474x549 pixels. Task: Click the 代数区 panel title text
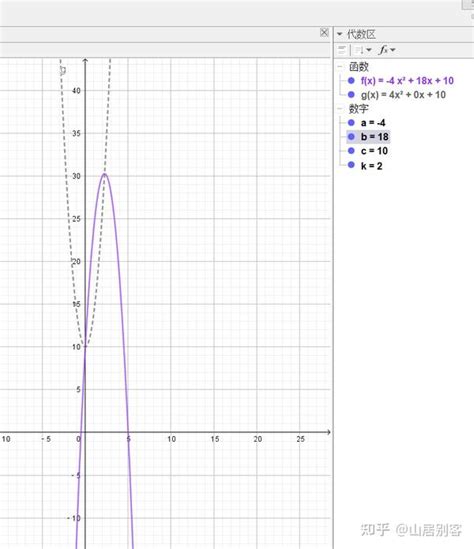[361, 34]
